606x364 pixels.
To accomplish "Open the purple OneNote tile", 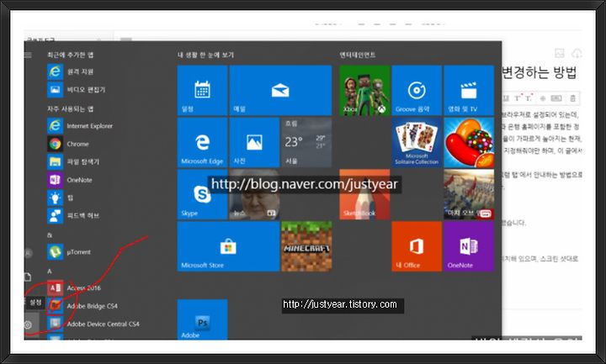I will [x=469, y=246].
